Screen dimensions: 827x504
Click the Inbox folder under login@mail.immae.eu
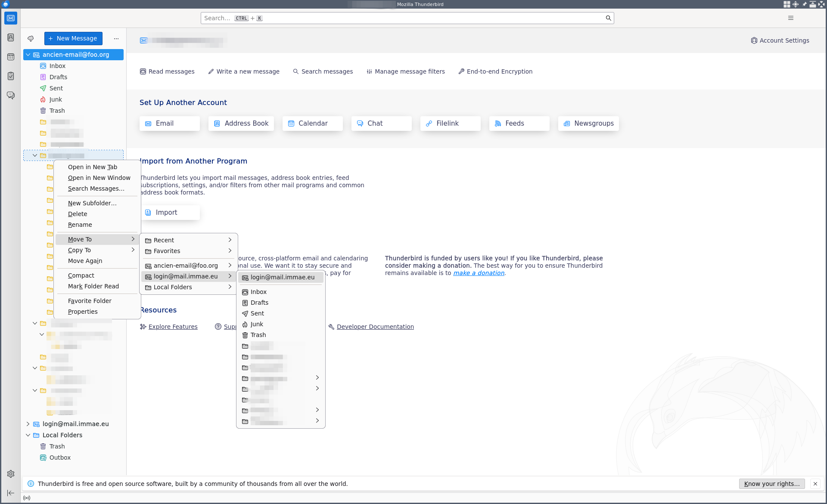[258, 291]
